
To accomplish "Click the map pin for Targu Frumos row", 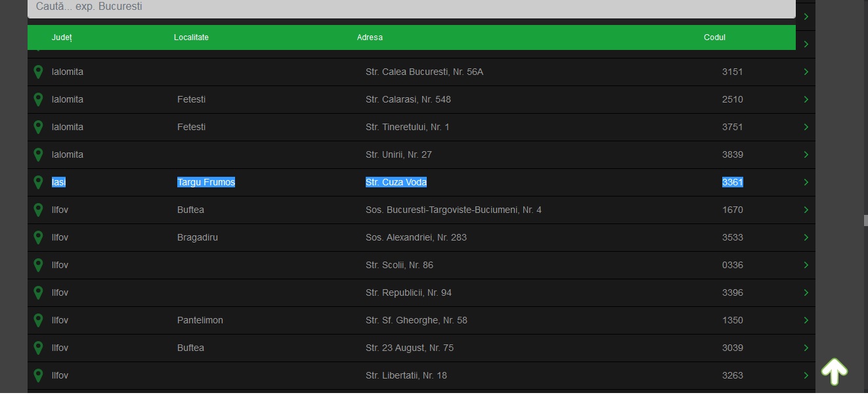I will pos(38,182).
